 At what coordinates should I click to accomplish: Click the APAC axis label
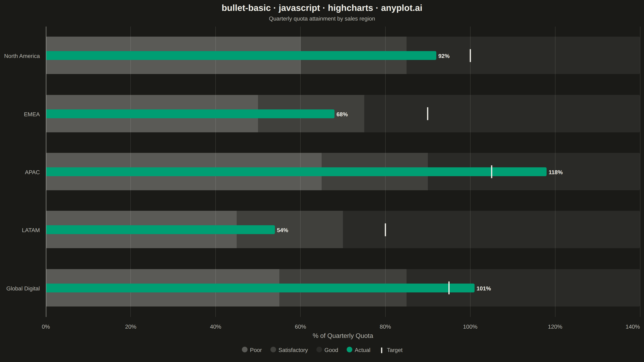(32, 172)
